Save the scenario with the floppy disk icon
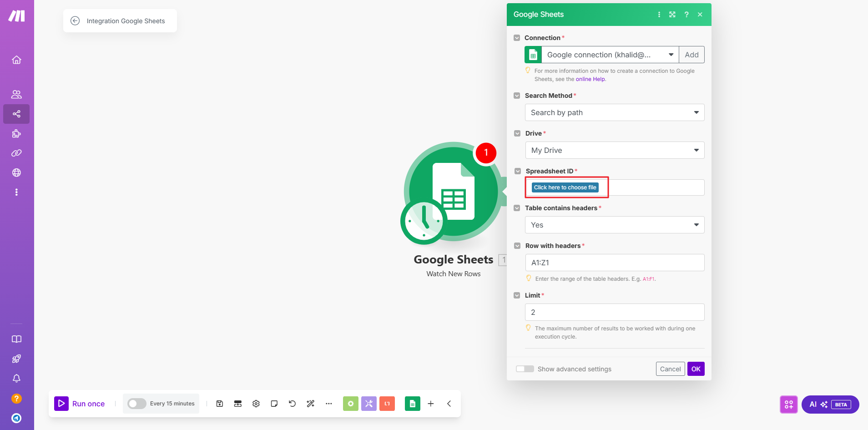Viewport: 868px width, 430px height. coord(220,404)
